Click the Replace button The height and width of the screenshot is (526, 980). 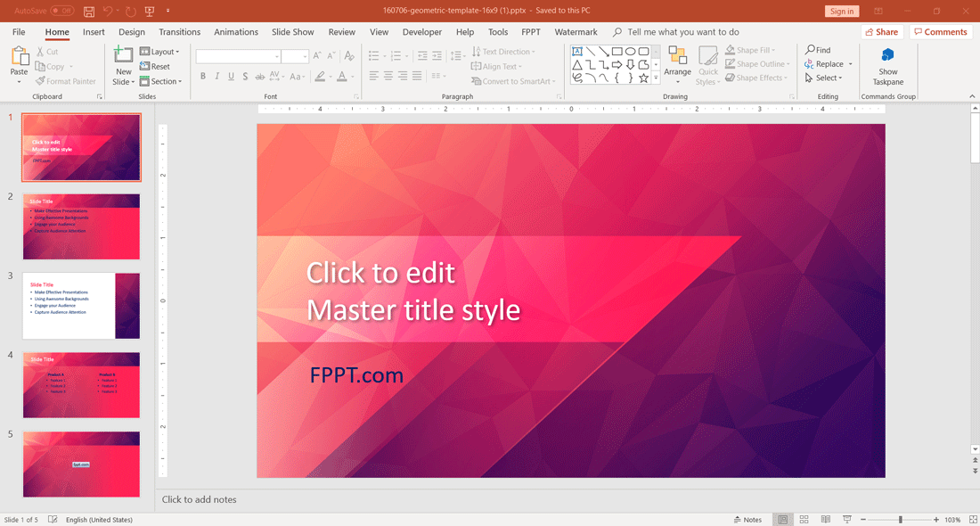point(826,63)
